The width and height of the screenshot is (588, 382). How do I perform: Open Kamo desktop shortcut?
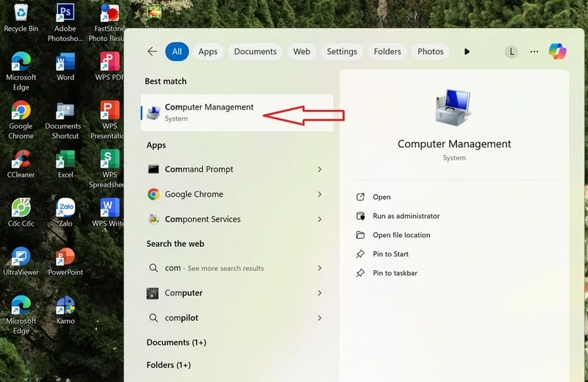[x=65, y=310]
